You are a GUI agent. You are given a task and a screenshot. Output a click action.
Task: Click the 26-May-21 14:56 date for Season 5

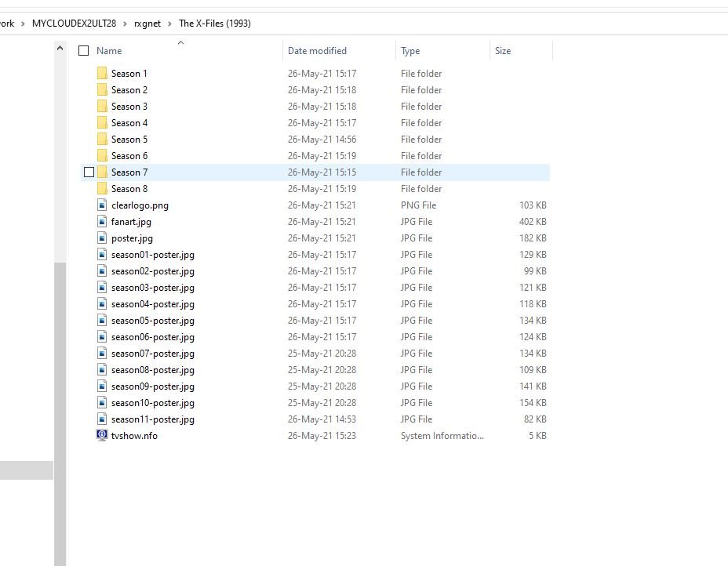(x=322, y=140)
